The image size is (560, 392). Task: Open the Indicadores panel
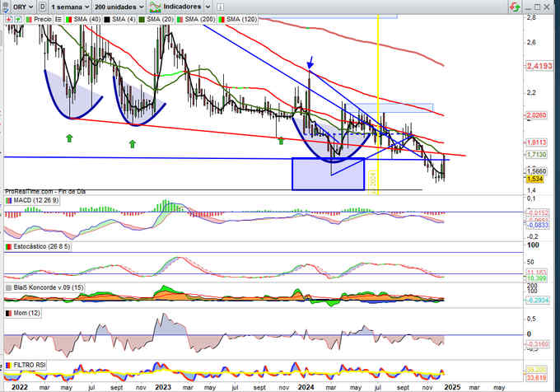coord(182,7)
